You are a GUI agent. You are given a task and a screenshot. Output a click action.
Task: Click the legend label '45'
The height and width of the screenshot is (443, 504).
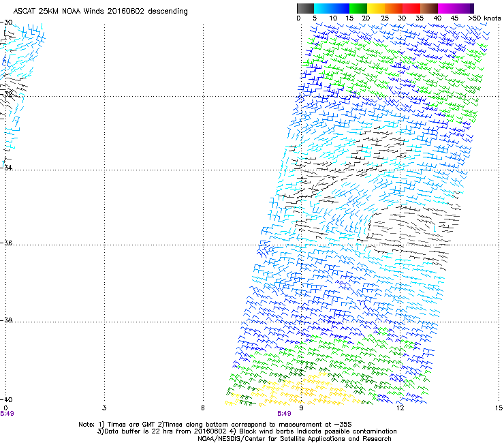(454, 18)
